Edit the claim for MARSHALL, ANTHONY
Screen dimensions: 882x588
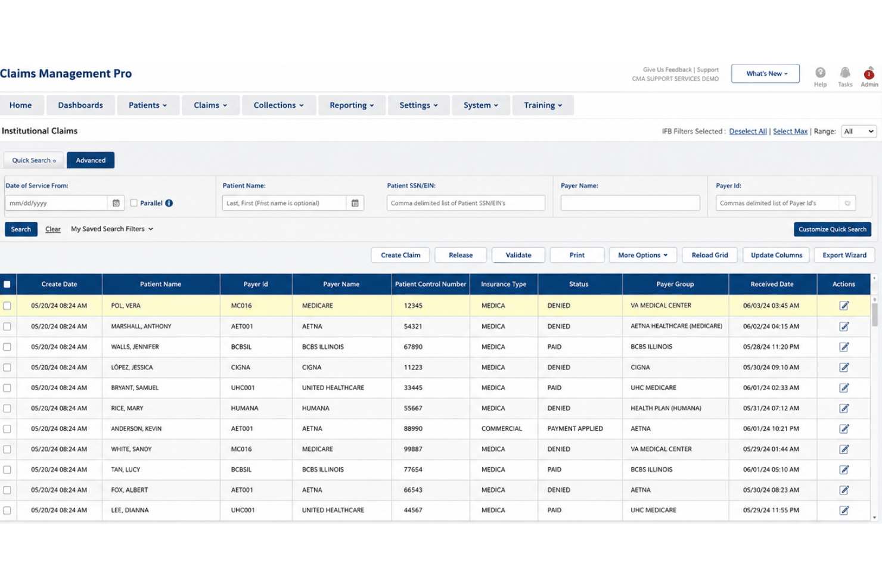844,326
